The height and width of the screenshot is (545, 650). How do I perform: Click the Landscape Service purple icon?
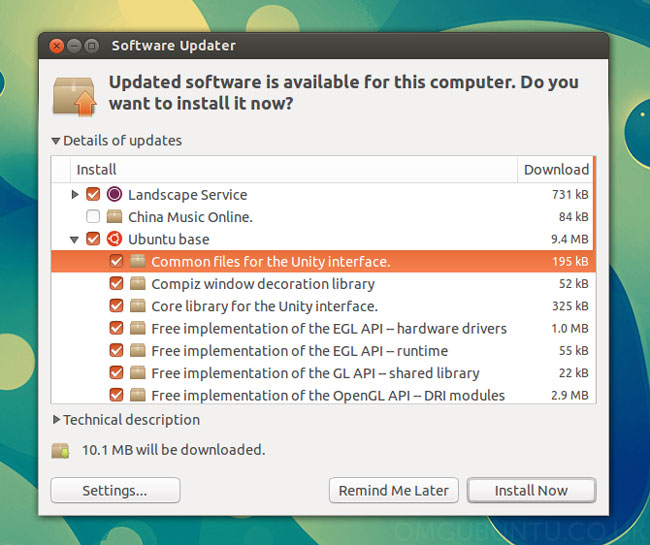click(115, 195)
